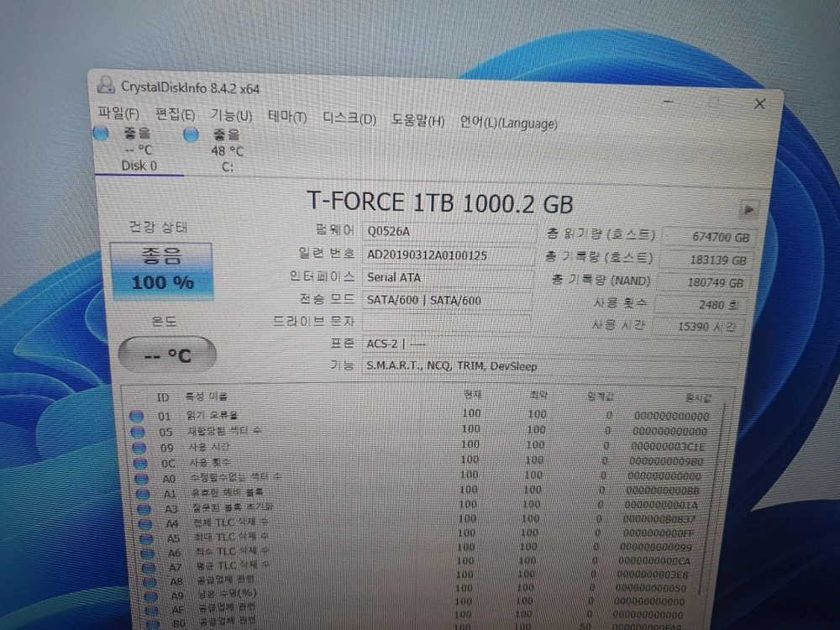The image size is (840, 630).
Task: Open the 디스크(D) menu
Action: coord(349,118)
